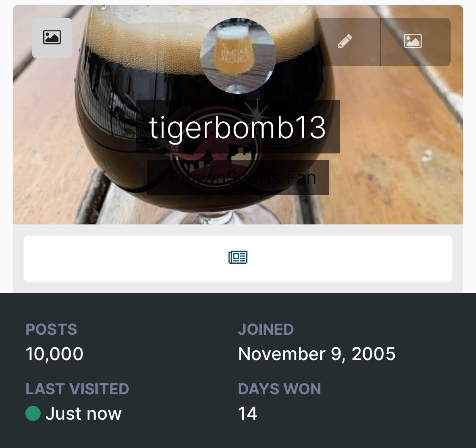The image size is (476, 448).
Task: Open the round beer glass avatar
Action: (x=238, y=56)
